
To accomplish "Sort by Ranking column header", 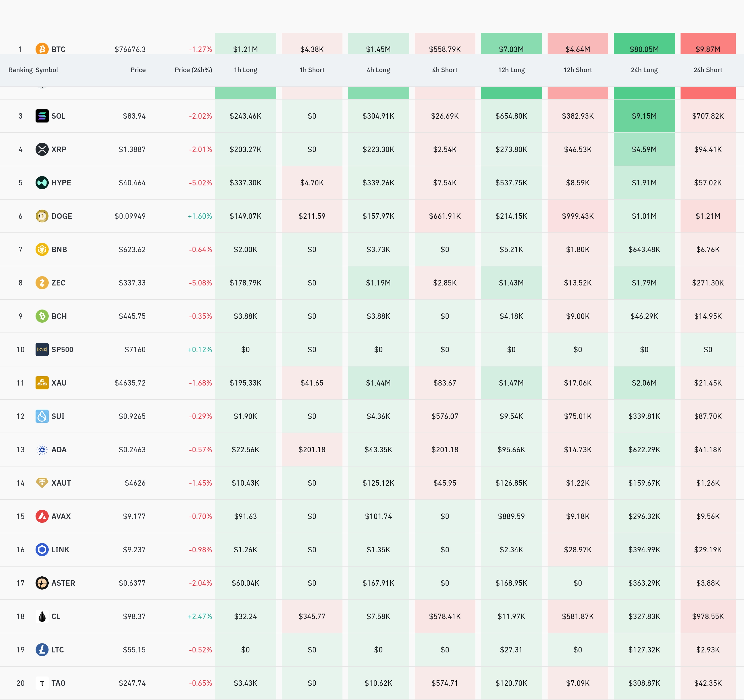I will [20, 70].
